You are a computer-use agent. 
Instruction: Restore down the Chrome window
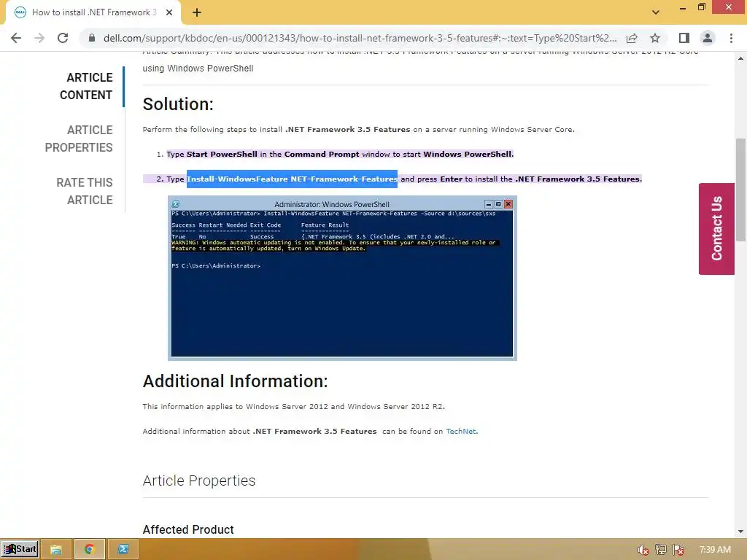click(x=702, y=7)
